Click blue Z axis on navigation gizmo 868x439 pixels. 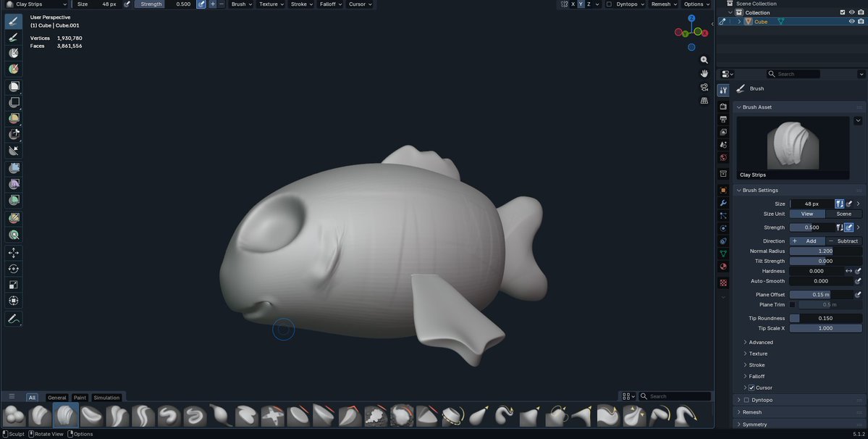coord(691,18)
